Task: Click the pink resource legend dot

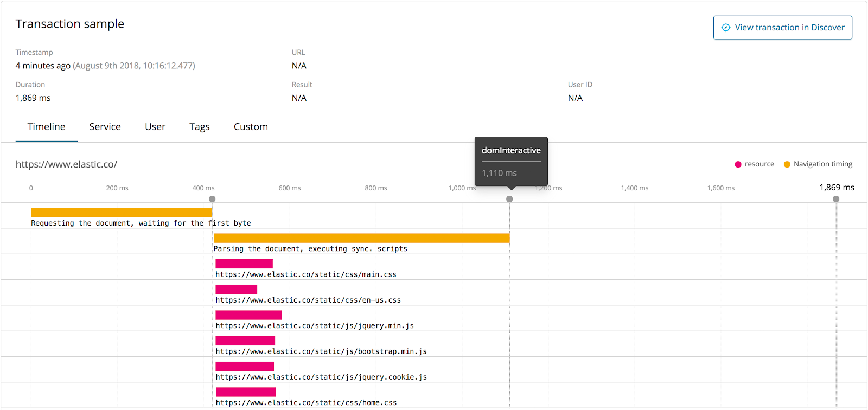Action: [x=738, y=164]
